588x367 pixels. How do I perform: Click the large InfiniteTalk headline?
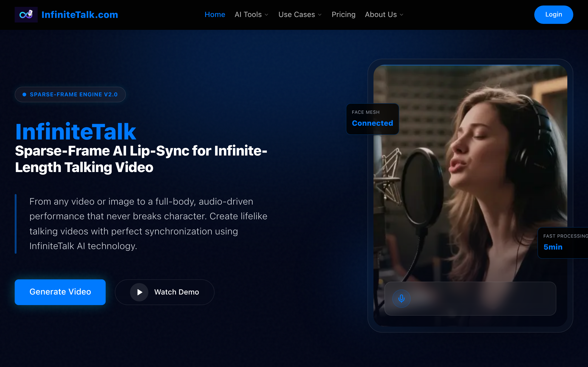76,132
